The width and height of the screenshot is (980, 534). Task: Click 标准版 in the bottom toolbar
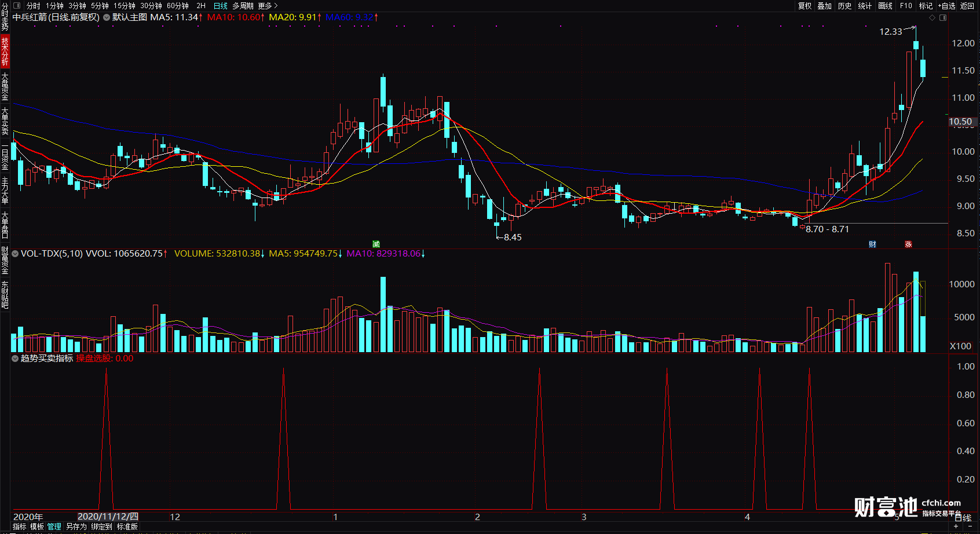pos(127,527)
